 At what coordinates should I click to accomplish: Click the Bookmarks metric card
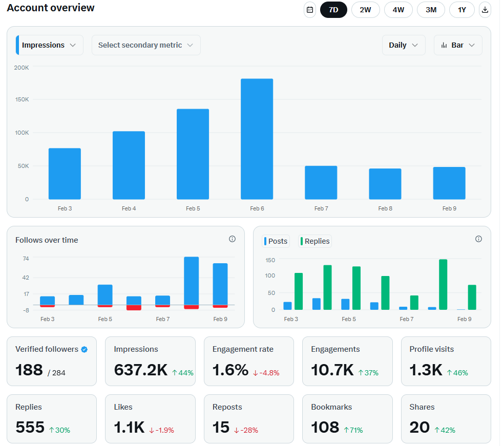point(347,419)
